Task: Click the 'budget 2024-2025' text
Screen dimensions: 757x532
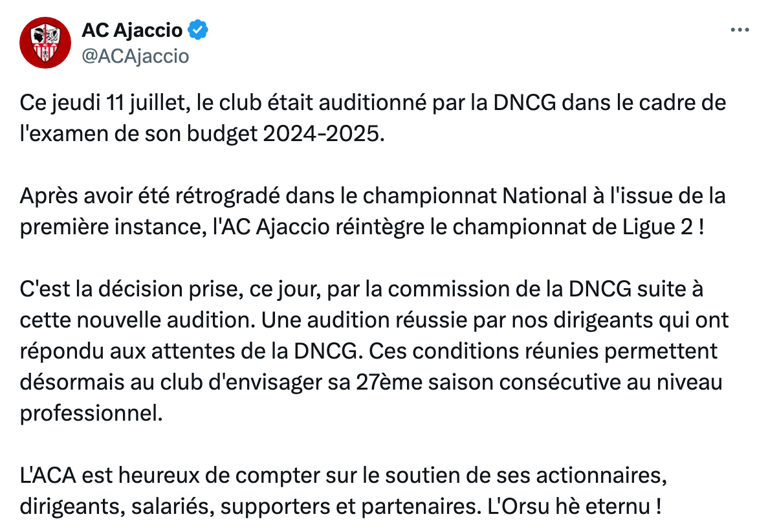Action: (285, 134)
